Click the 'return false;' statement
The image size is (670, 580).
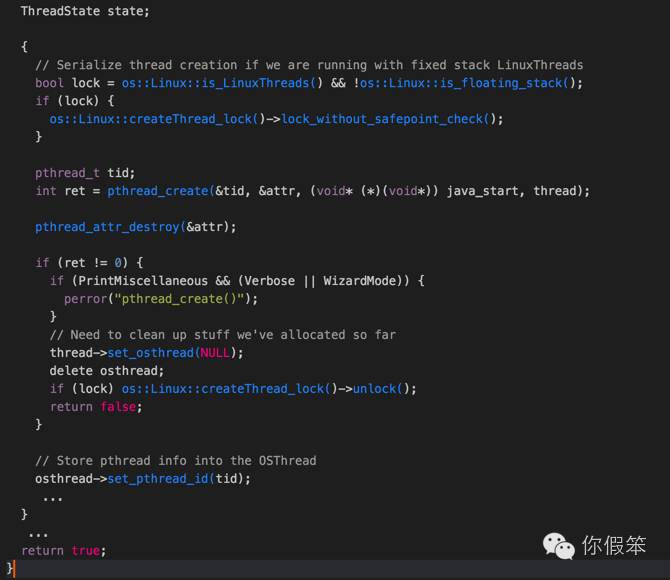(96, 406)
